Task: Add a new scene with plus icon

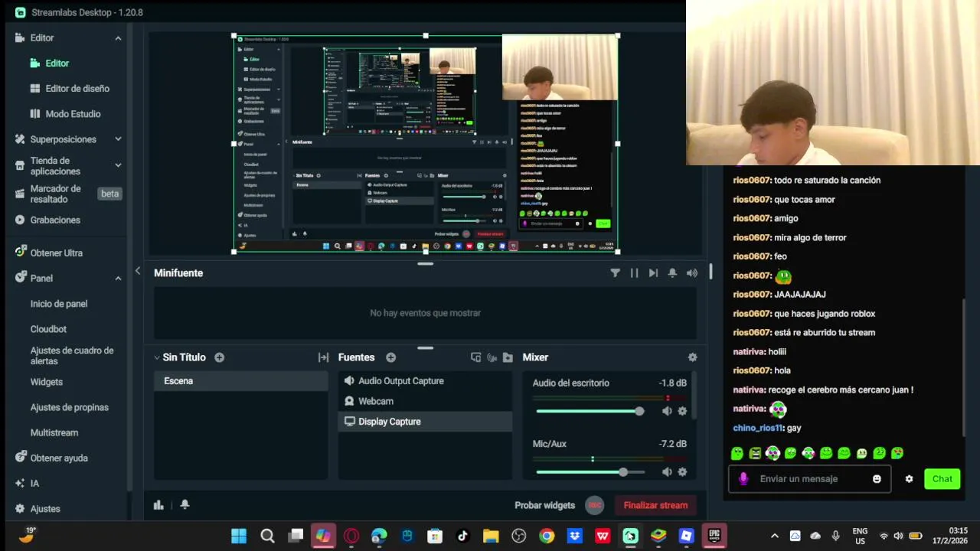Action: (x=220, y=357)
